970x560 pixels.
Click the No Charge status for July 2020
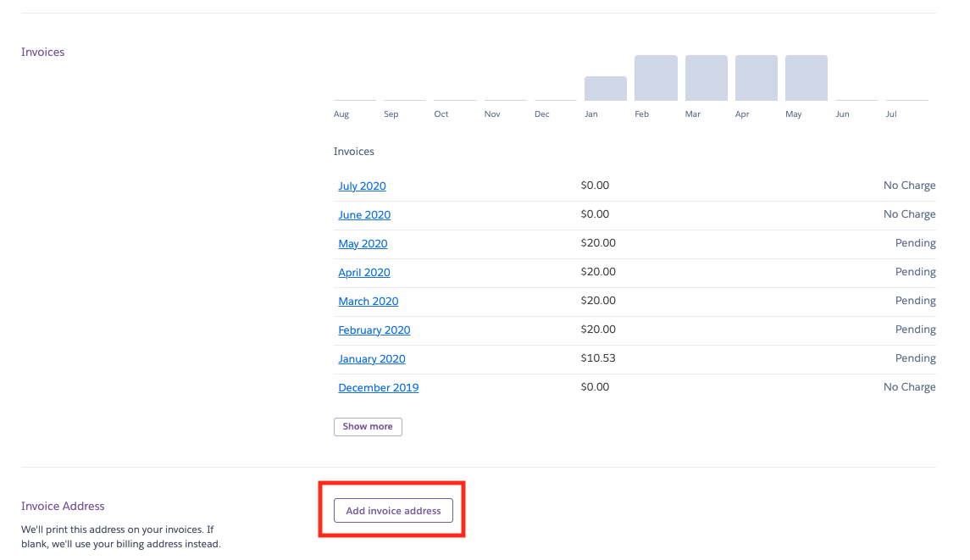(x=909, y=186)
